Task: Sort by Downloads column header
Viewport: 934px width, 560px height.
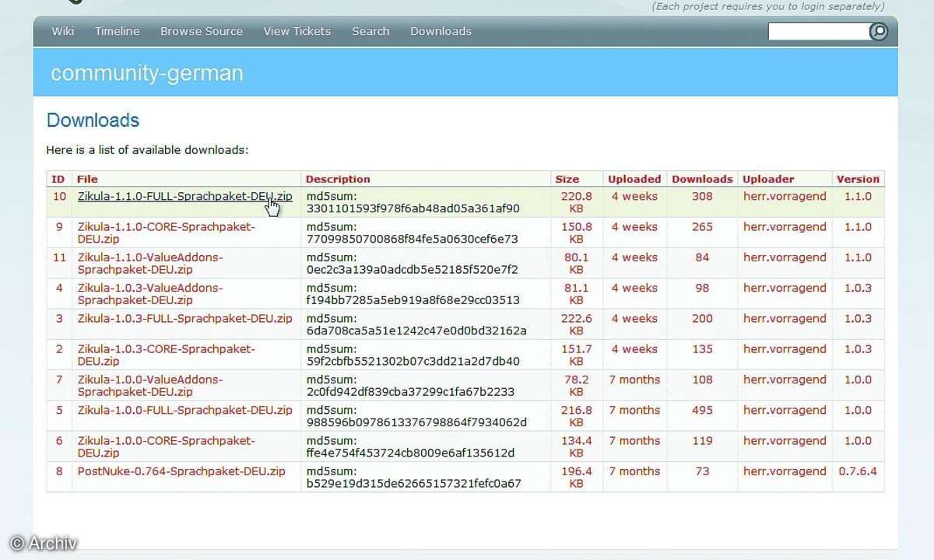Action: (702, 179)
